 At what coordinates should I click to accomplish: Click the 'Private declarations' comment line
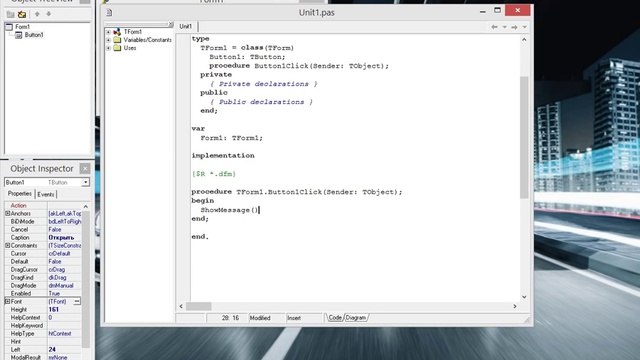263,84
